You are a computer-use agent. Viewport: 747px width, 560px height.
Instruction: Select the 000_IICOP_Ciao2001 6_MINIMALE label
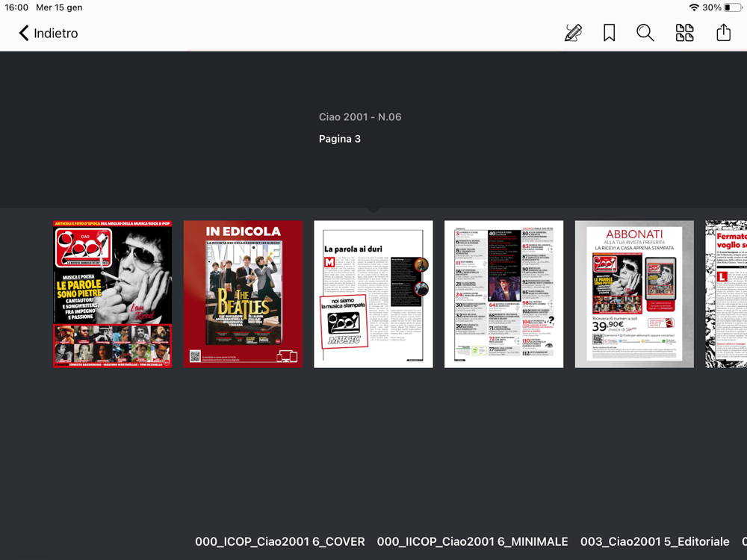[x=473, y=542]
